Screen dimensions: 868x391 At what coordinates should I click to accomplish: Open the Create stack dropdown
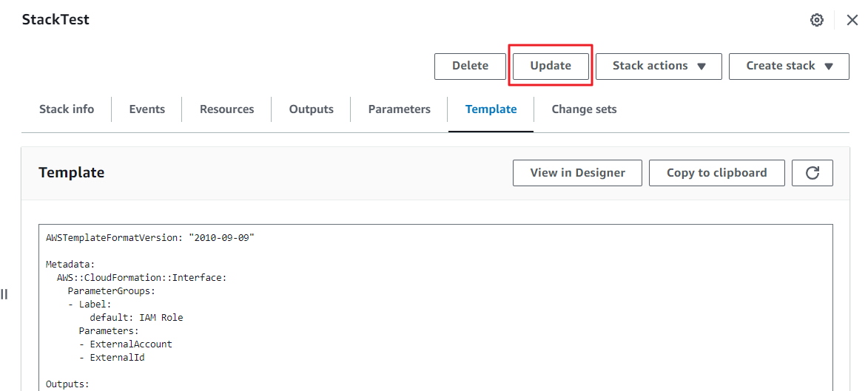coord(789,66)
